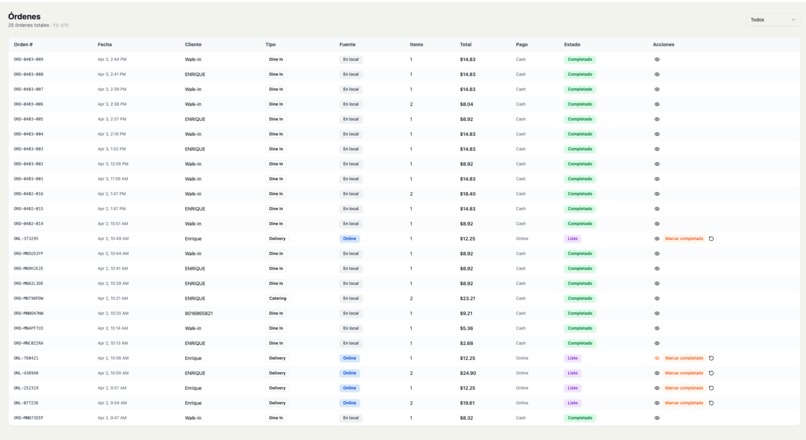
Task: Click the Fecha column header
Action: pos(105,45)
